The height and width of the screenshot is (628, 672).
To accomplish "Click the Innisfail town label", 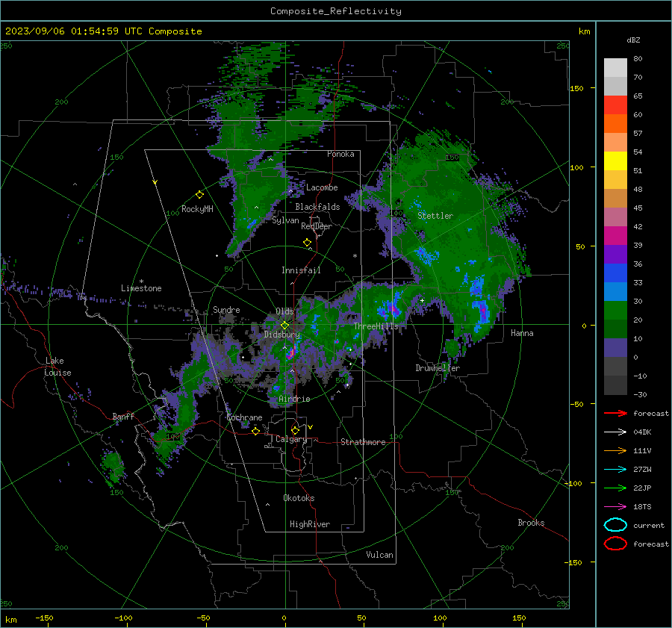I will [301, 270].
